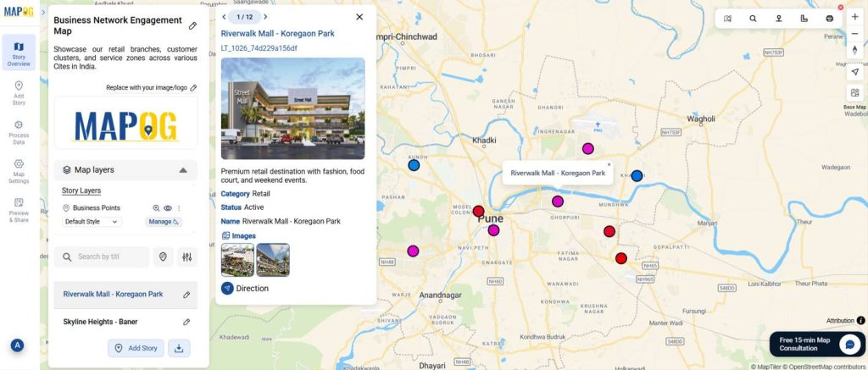This screenshot has height=370, width=868.
Task: Select the add point marker tool
Action: [778, 19]
